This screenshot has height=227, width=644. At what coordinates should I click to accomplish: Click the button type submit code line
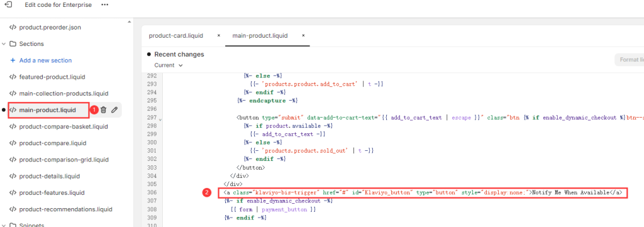pyautogui.click(x=440, y=118)
